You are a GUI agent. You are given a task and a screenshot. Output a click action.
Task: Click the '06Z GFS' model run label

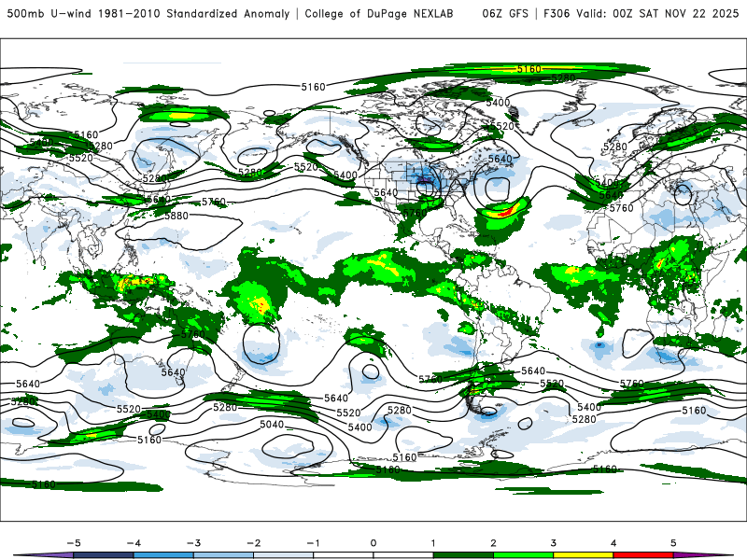tap(505, 13)
